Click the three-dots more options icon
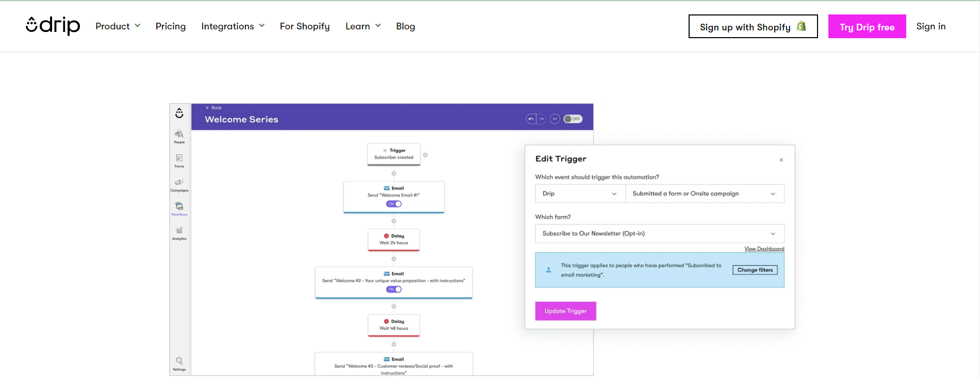Image resolution: width=980 pixels, height=377 pixels. tap(554, 119)
